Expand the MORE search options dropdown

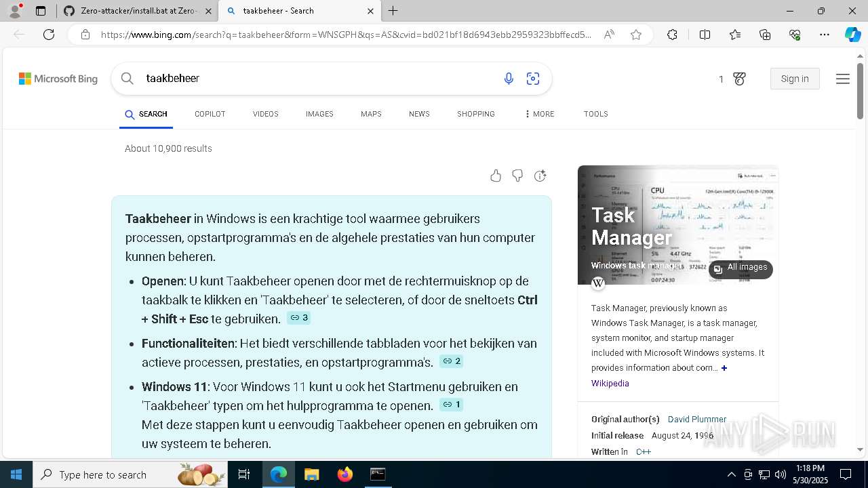pyautogui.click(x=539, y=114)
